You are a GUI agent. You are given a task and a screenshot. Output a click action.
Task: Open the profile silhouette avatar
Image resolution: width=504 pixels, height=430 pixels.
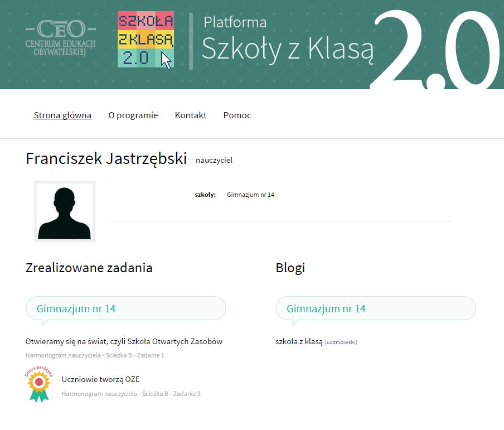click(x=65, y=211)
